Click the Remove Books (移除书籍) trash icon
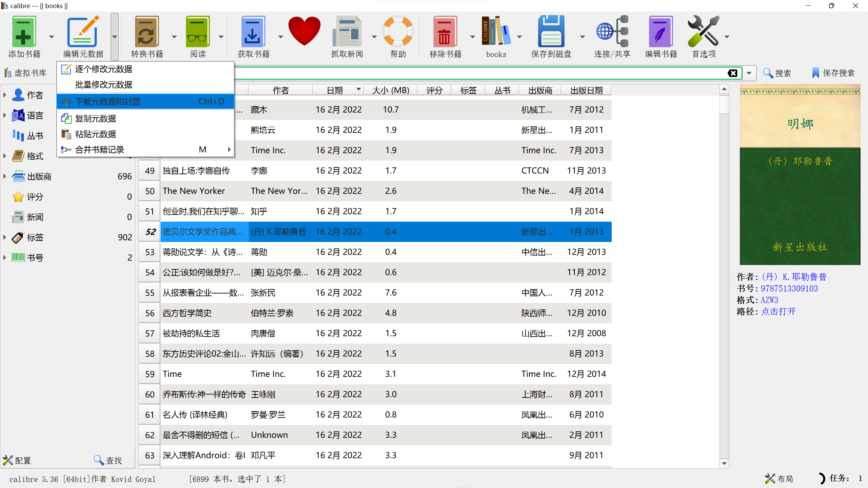The height and width of the screenshot is (488, 868). click(445, 32)
